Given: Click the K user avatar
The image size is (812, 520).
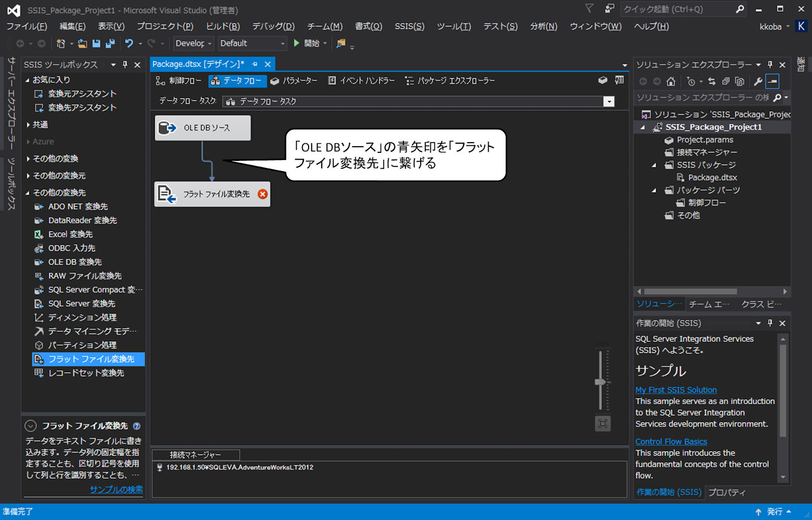Looking at the screenshot, I should [x=801, y=26].
